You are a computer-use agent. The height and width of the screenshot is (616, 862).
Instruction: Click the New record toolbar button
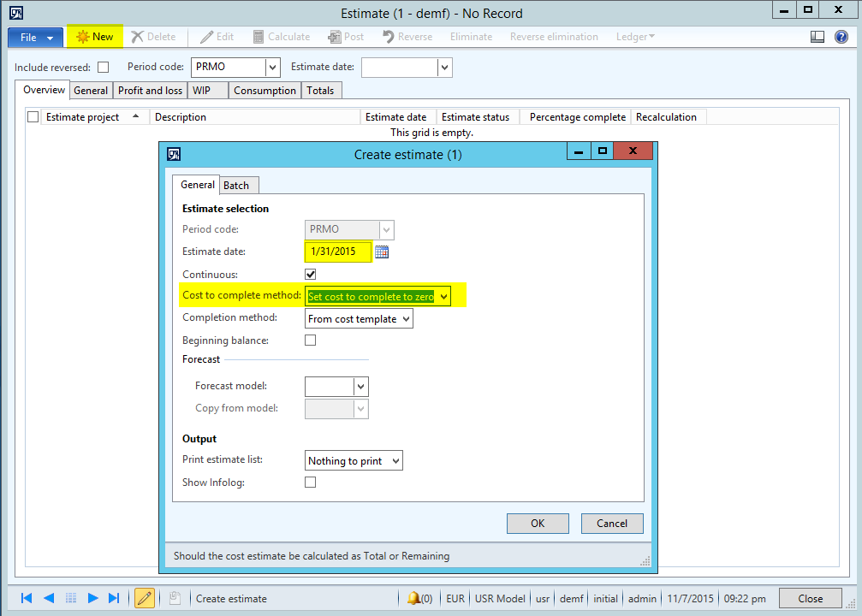point(95,37)
